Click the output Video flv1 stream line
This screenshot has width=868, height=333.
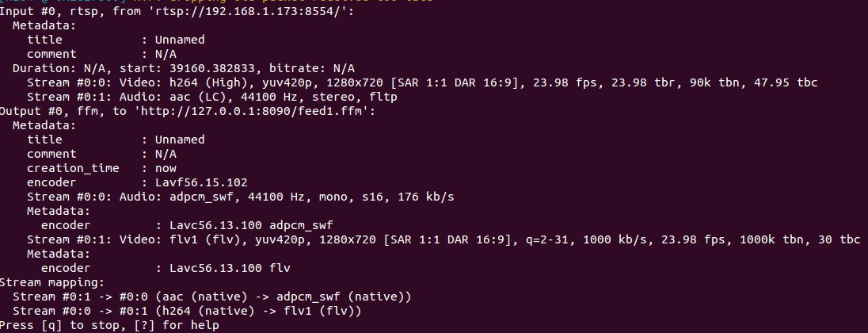coord(444,239)
